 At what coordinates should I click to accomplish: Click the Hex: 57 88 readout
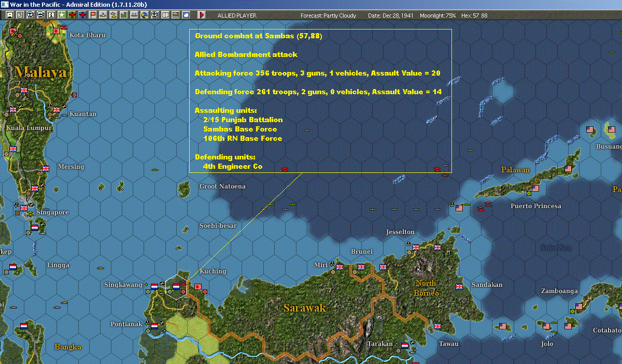[x=474, y=16]
